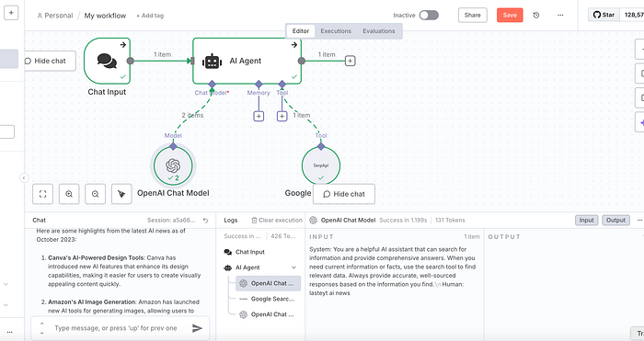Select AI Agent log entry

click(x=247, y=267)
